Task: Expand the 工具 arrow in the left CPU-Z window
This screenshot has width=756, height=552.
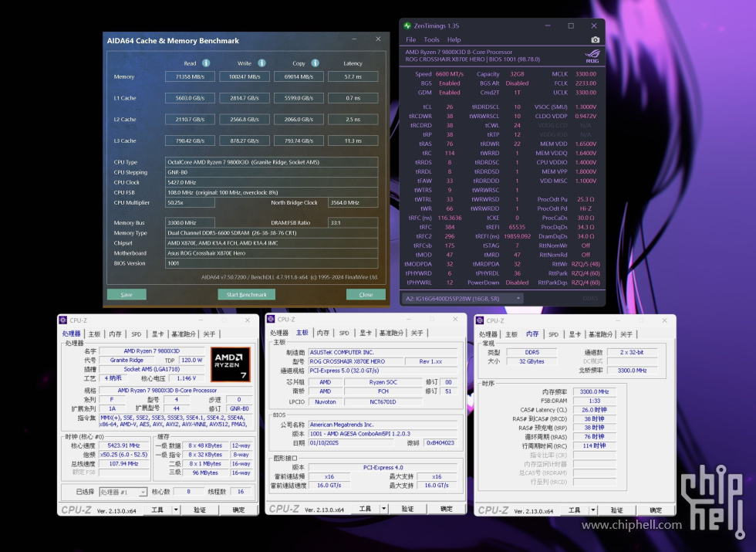Action: (176, 510)
